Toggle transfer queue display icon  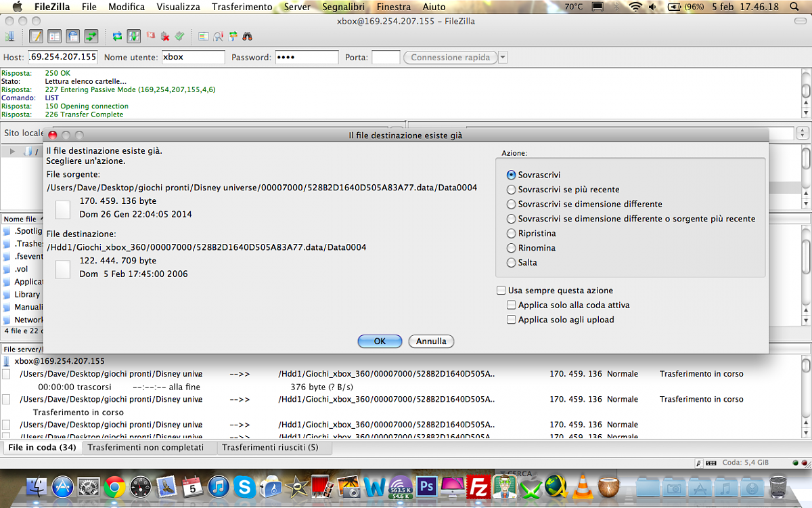coord(91,37)
